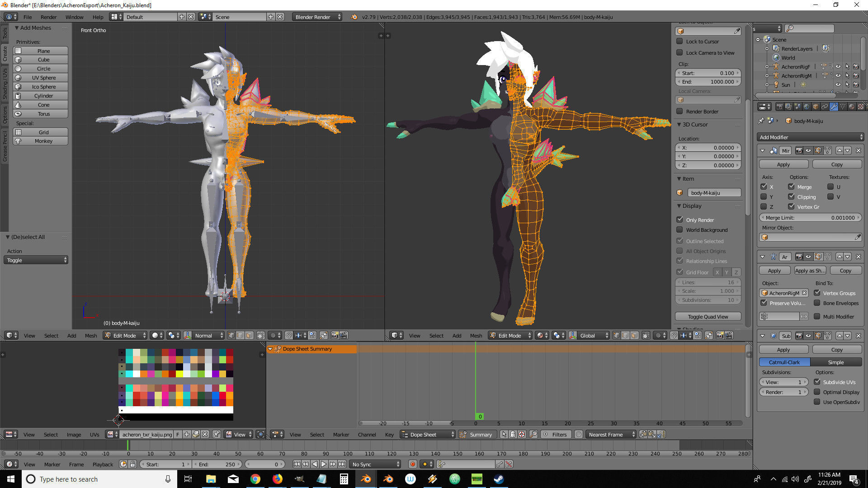Remove the Mirror modifier with its X icon
Image resolution: width=868 pixels, height=488 pixels.
(858, 150)
